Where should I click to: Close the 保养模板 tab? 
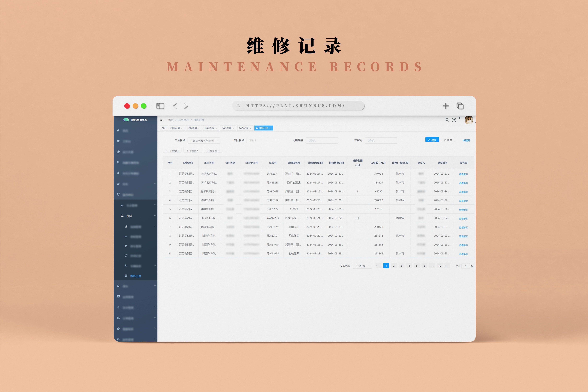[216, 128]
